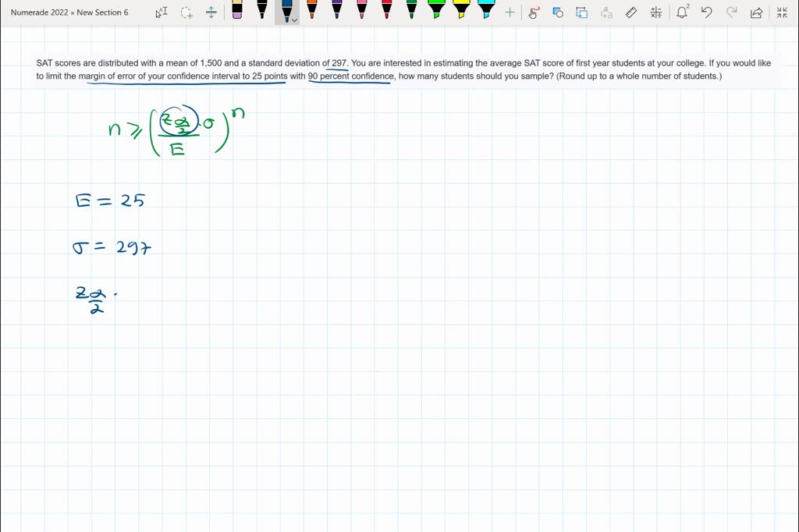Toggle full screen collapse mode
This screenshot has height=532, width=799.
[782, 12]
